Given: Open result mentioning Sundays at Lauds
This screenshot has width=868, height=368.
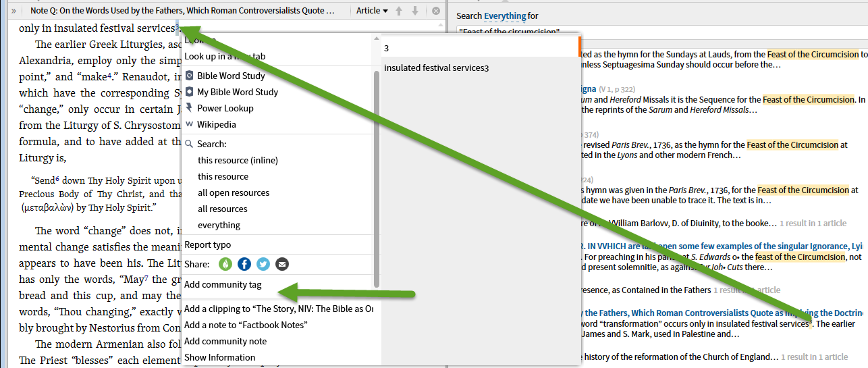Looking at the screenshot, I should 722,59.
